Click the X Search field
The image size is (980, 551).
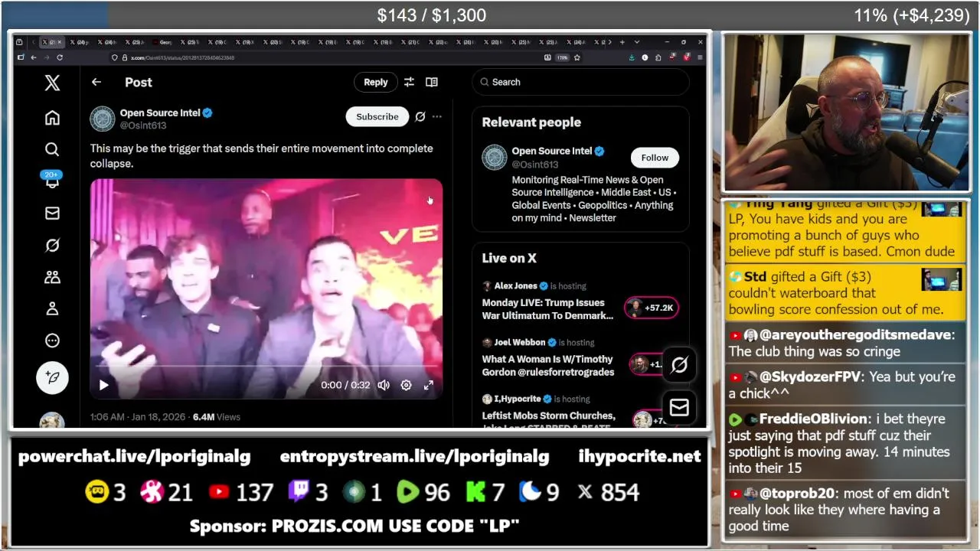click(580, 82)
